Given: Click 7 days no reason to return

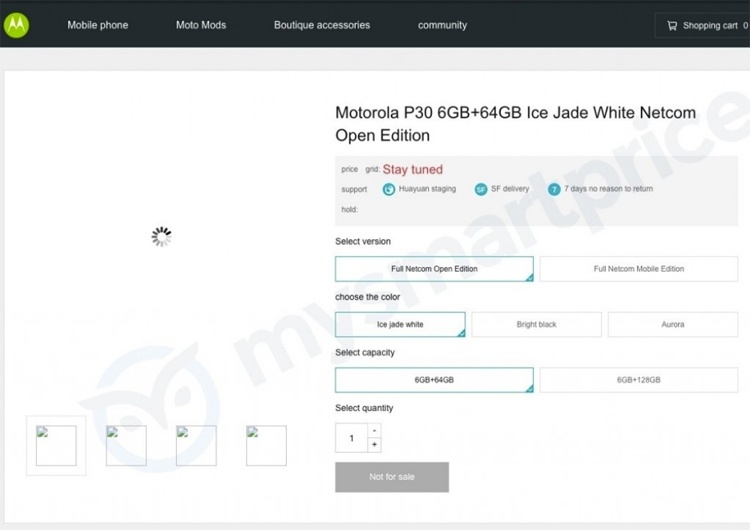Looking at the screenshot, I should pos(608,189).
